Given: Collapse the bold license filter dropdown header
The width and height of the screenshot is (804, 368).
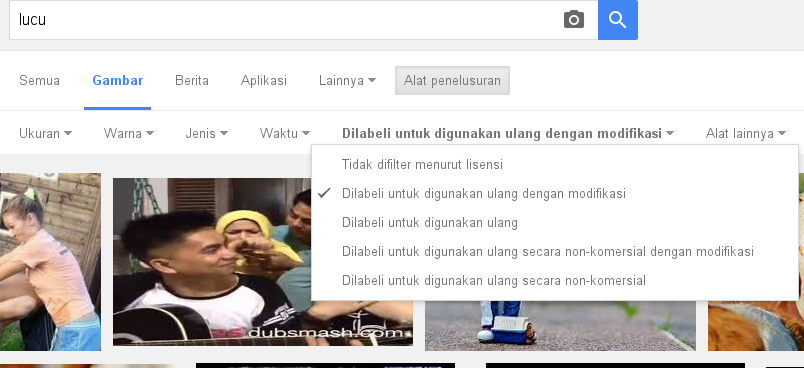Looking at the screenshot, I should [508, 133].
